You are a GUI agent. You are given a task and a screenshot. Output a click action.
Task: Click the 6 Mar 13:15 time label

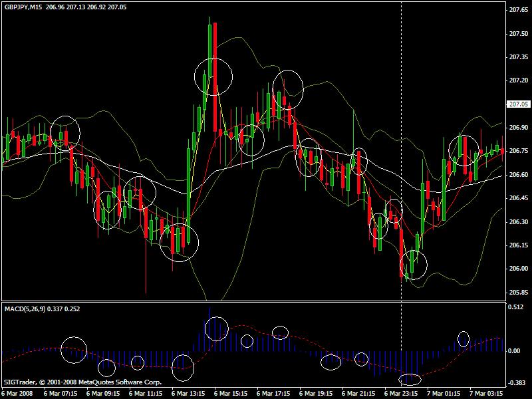188,394
